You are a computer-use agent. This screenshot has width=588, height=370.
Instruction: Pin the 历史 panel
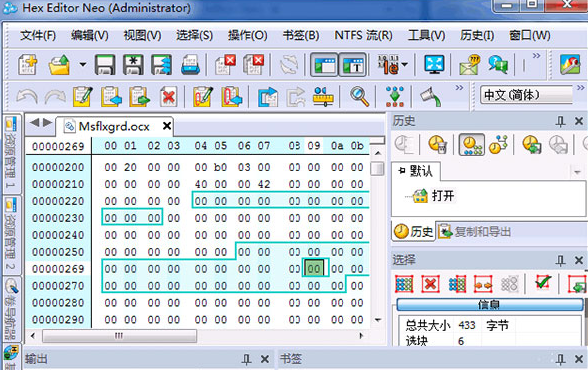tap(560, 121)
